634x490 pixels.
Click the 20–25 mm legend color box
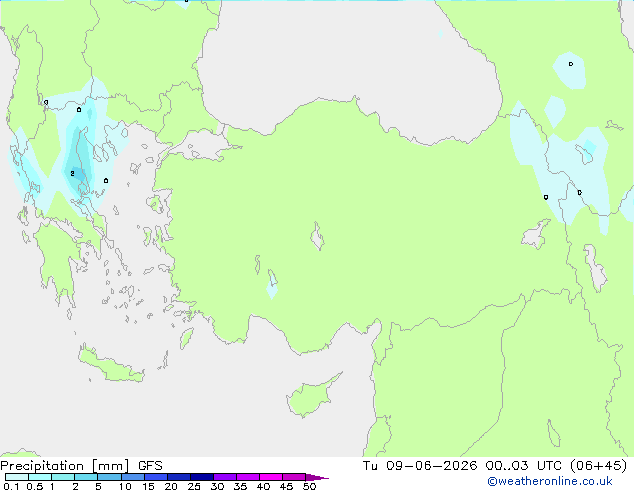[x=178, y=477]
